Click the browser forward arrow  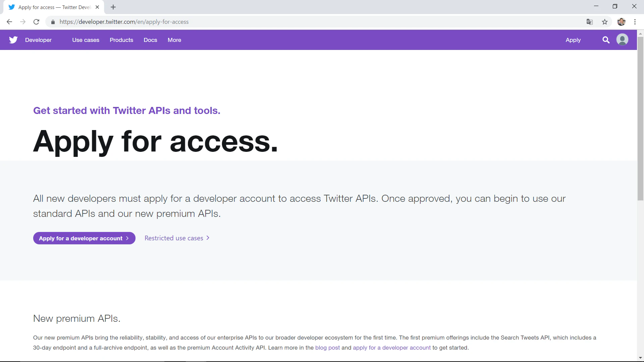23,22
